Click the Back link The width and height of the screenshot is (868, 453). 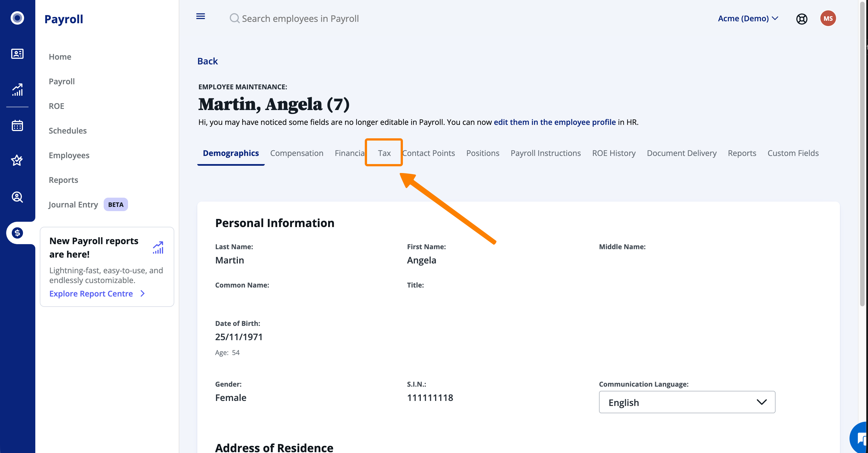coord(208,61)
